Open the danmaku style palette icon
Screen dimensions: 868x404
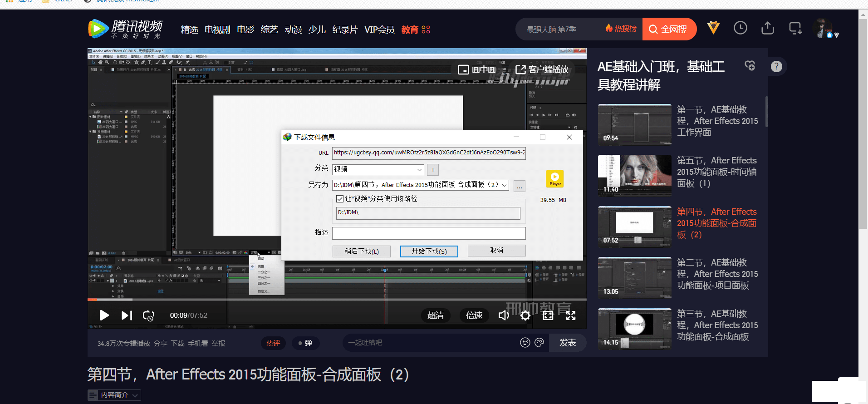tap(539, 343)
